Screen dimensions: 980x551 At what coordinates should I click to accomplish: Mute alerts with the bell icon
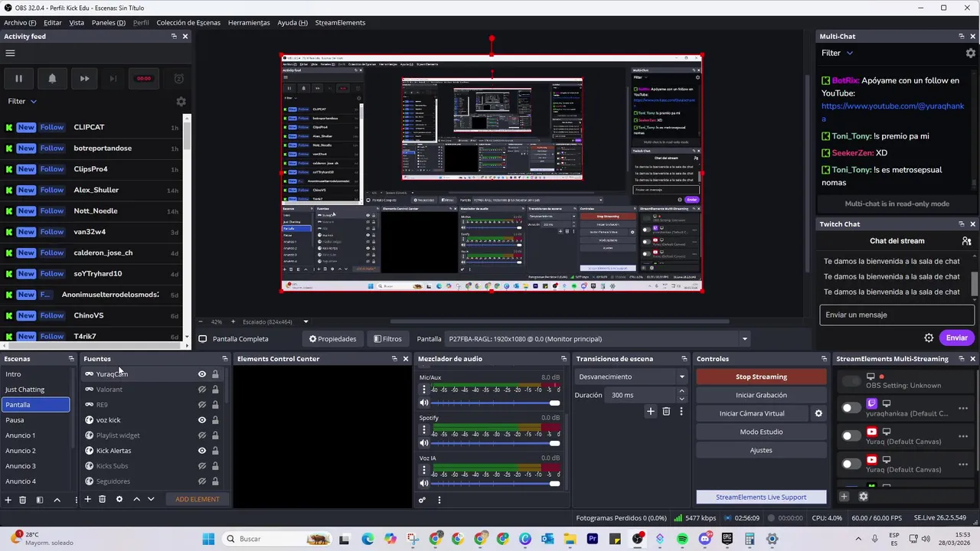[52, 78]
